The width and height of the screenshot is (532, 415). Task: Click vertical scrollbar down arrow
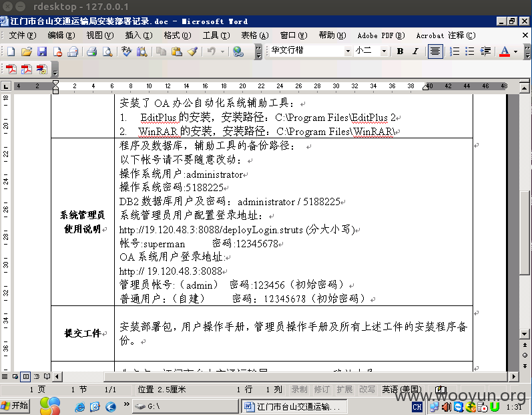point(525,334)
